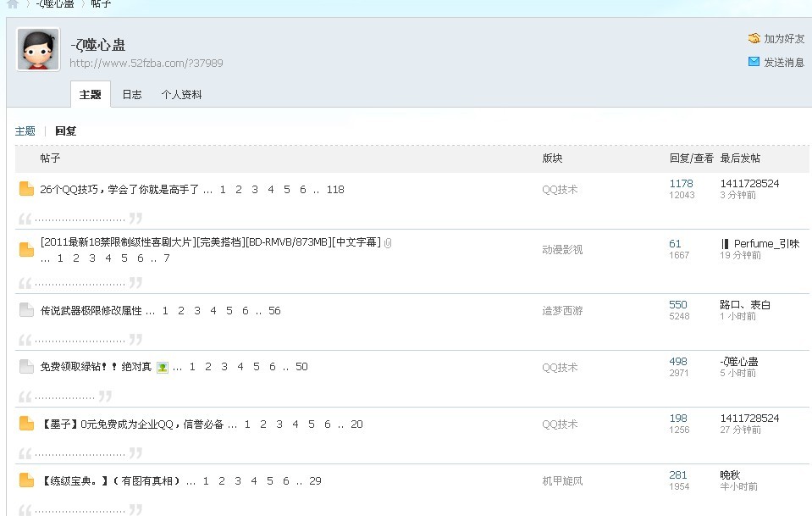Open last poster Perfume_引味
Image resolution: width=812 pixels, height=516 pixels.
click(x=760, y=243)
